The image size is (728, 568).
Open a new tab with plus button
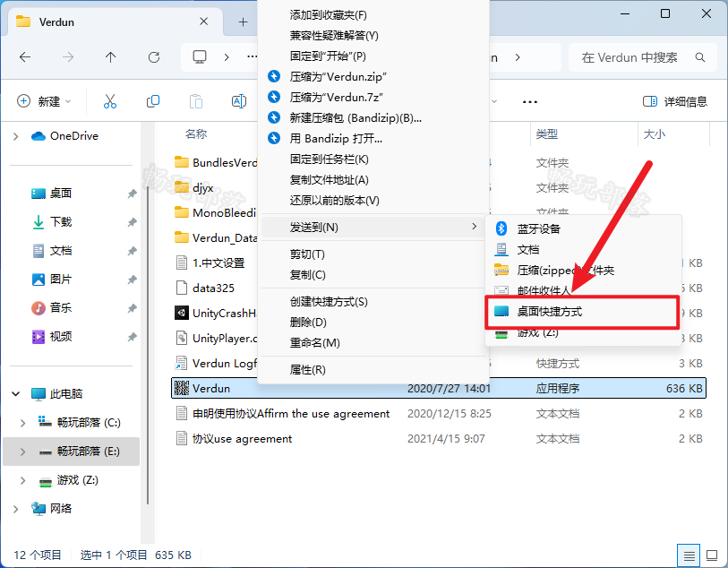pyautogui.click(x=243, y=22)
